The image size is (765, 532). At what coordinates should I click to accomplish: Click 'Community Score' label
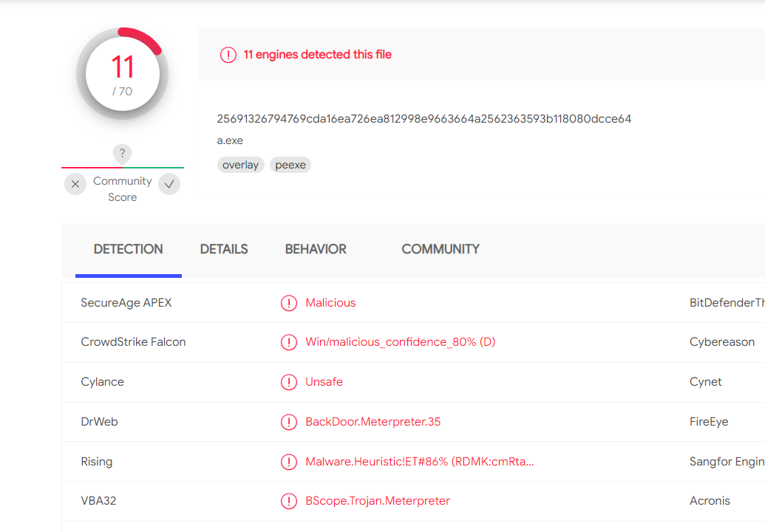123,189
